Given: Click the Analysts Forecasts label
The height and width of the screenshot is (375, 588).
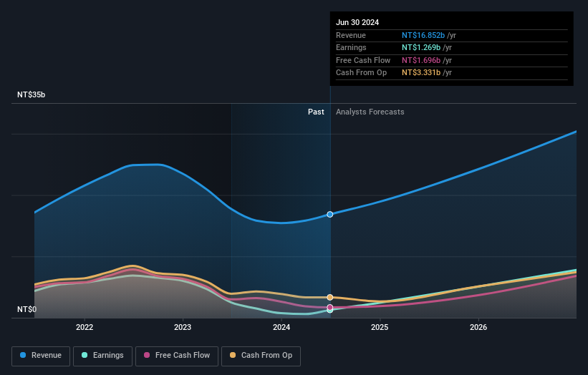Looking at the screenshot, I should [370, 112].
